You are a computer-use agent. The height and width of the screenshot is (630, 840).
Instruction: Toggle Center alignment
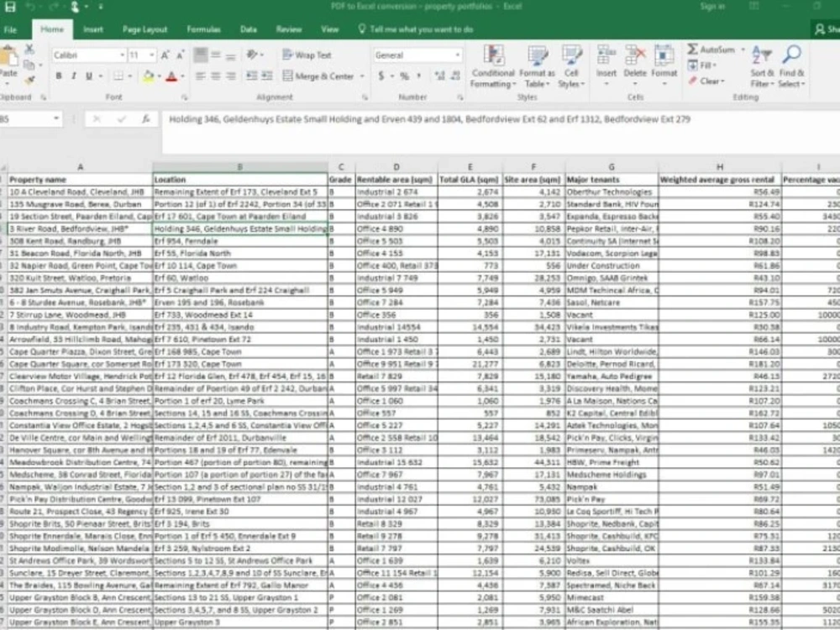216,76
